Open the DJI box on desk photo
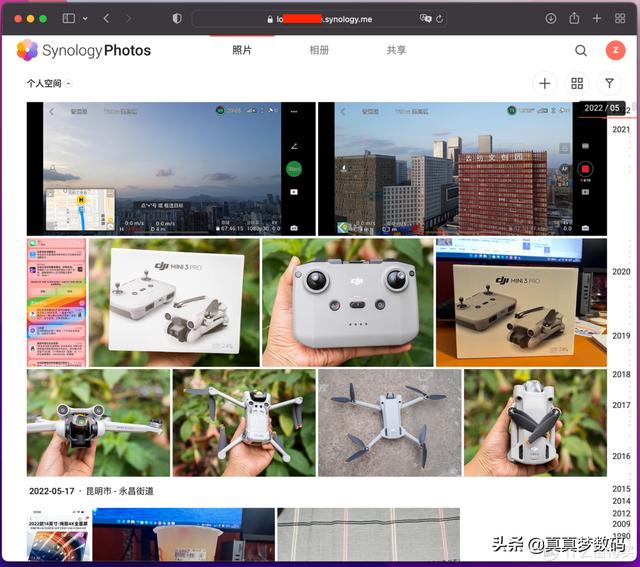640x567 pixels. (522, 303)
